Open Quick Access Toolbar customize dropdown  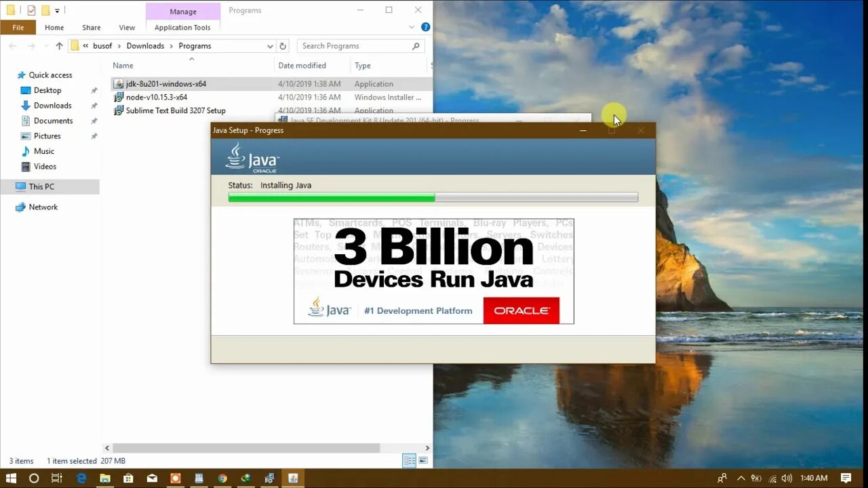[x=57, y=10]
